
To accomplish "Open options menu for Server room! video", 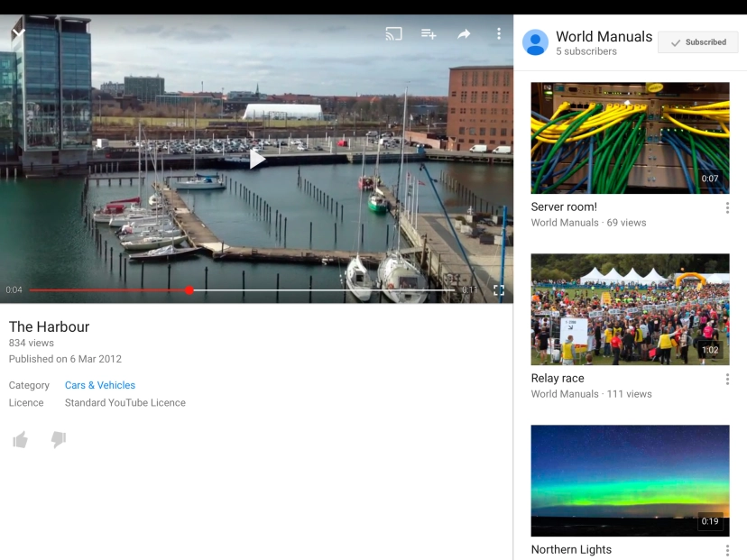I will (x=727, y=207).
